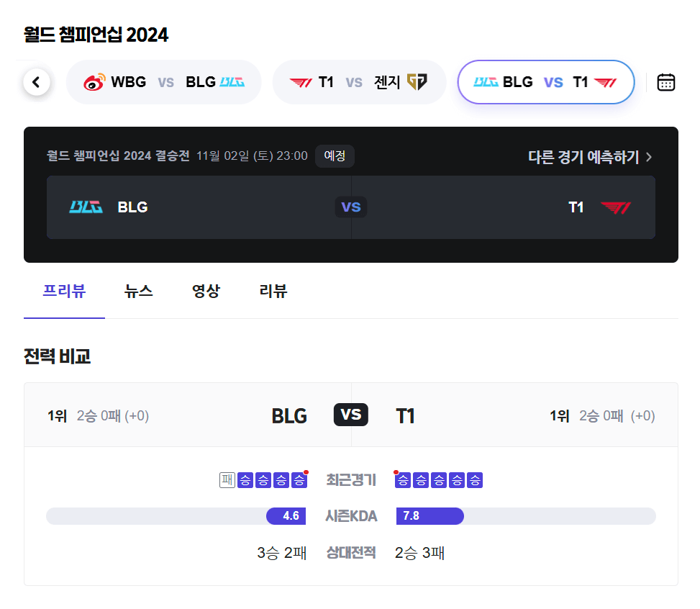700x609 pixels.
Task: Expand other matches via the right chevron
Action: coord(648,157)
